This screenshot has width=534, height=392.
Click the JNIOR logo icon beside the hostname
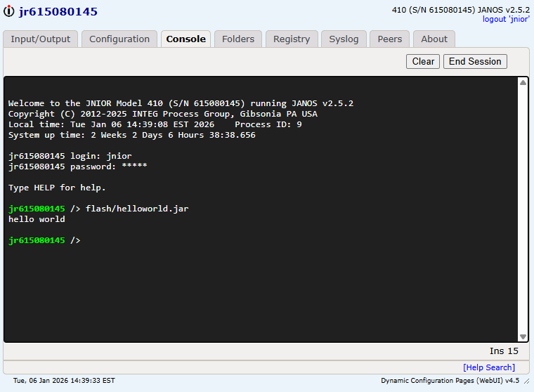(x=9, y=11)
